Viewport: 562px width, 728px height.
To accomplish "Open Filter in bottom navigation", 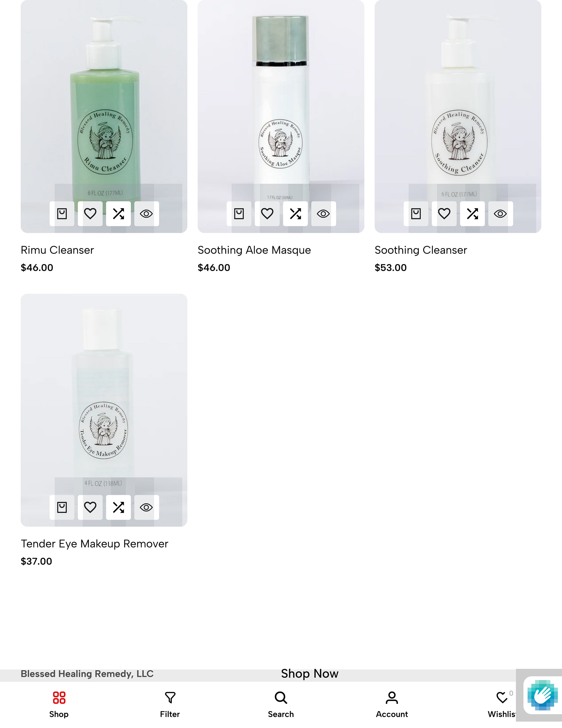I will [x=170, y=704].
